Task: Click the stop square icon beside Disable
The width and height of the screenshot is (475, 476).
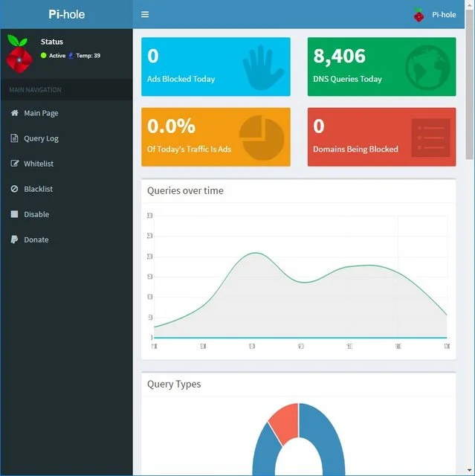Action: (x=14, y=214)
